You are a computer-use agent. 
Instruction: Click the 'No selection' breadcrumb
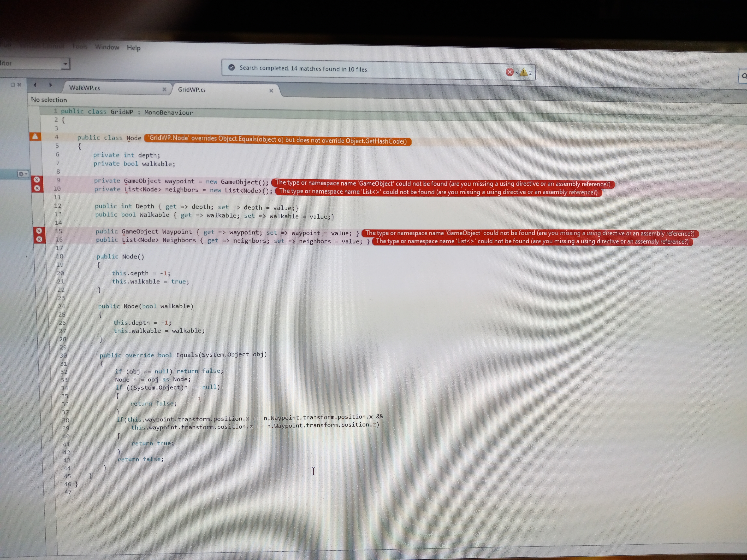click(49, 100)
